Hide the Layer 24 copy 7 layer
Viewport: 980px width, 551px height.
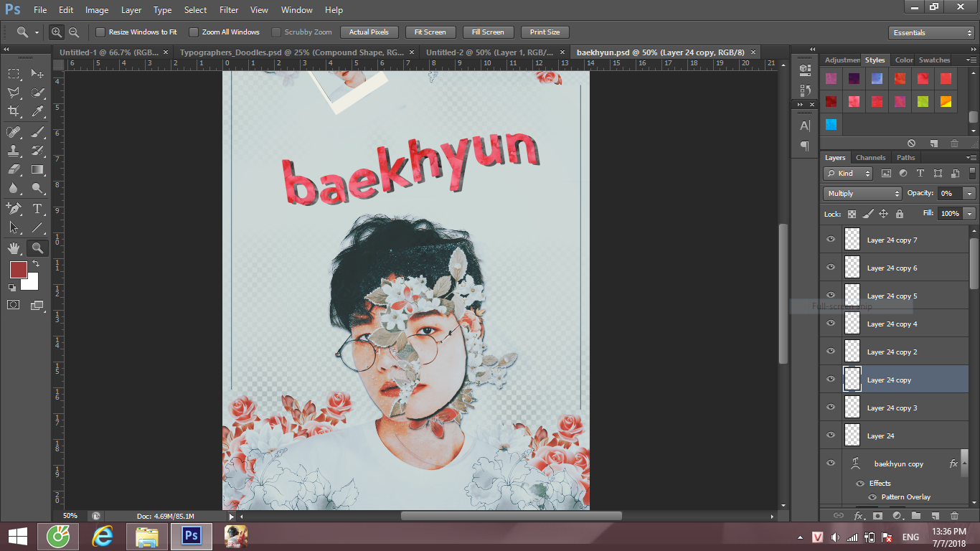click(831, 240)
